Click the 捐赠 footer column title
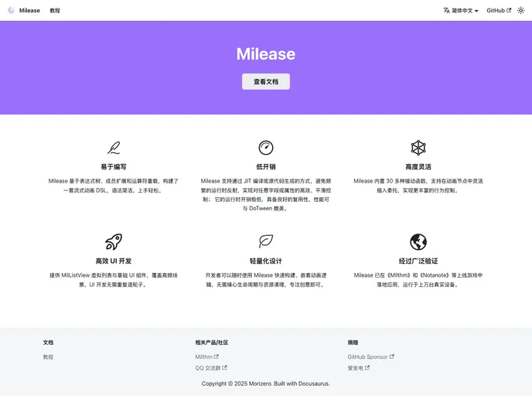This screenshot has height=396, width=532. point(353,343)
